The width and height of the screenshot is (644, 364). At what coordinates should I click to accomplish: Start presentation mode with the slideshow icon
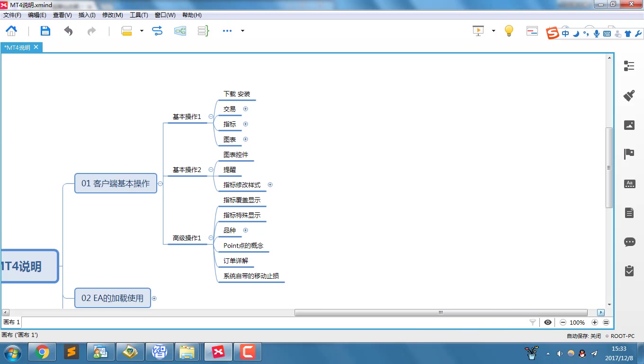tap(478, 31)
